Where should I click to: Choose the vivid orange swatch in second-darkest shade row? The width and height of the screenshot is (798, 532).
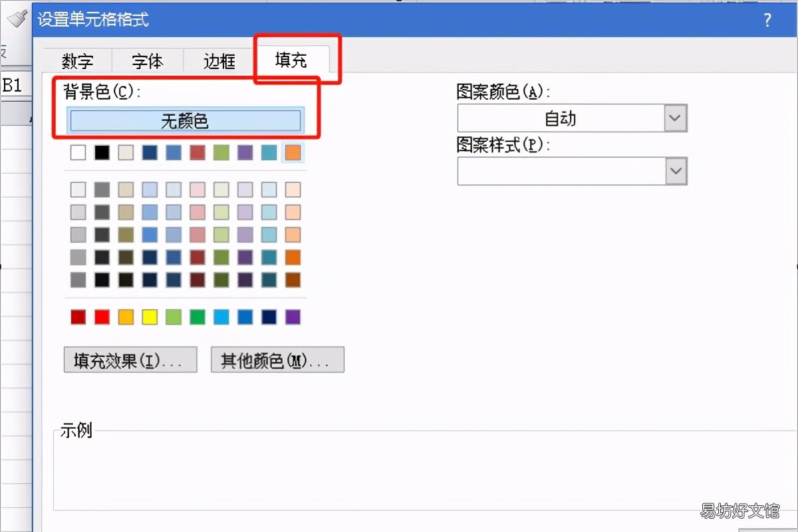pyautogui.click(x=293, y=257)
